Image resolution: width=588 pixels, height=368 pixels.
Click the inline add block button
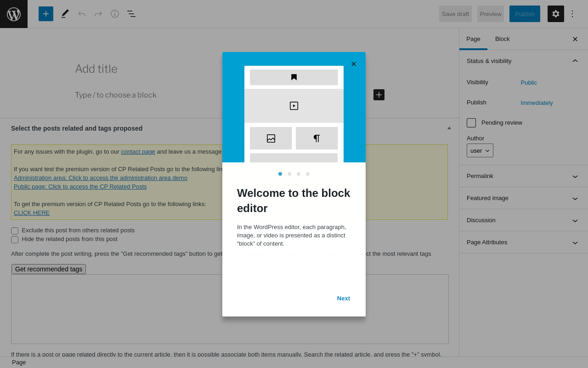click(x=379, y=95)
